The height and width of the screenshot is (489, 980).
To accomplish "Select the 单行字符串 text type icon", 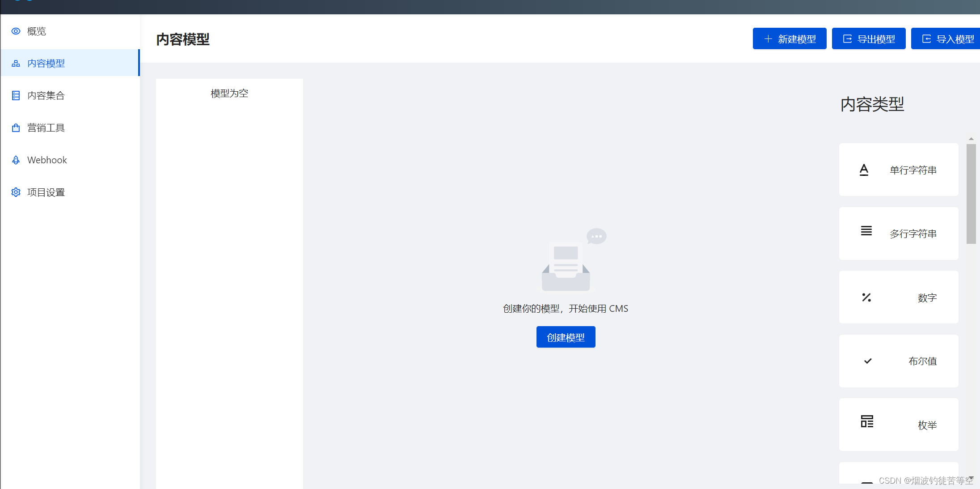I will (864, 170).
